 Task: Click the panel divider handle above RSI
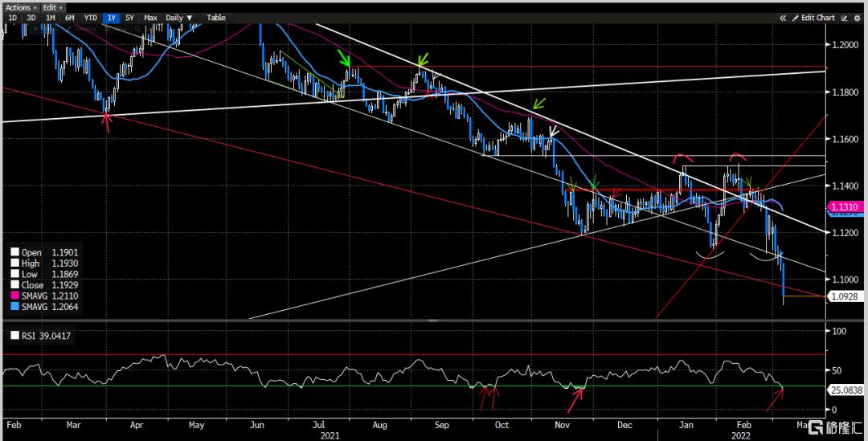point(433,321)
